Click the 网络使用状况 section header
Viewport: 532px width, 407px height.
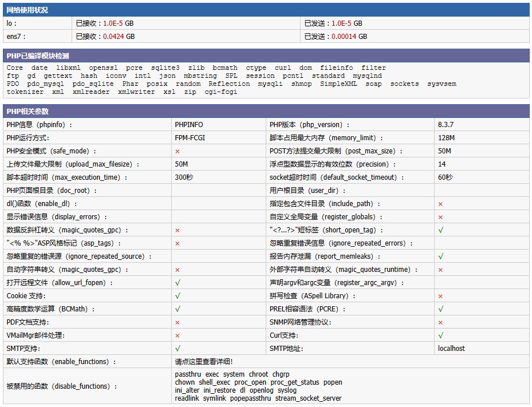point(27,10)
